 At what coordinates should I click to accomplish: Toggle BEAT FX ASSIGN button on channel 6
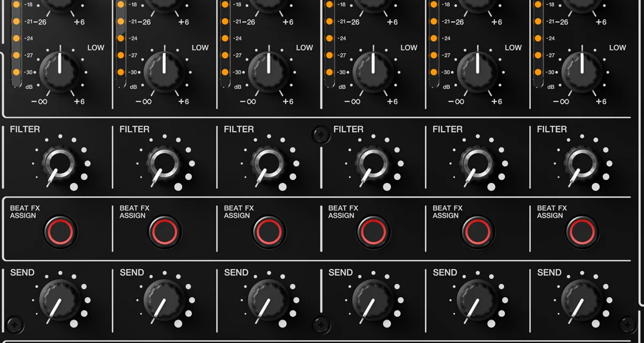pyautogui.click(x=582, y=232)
